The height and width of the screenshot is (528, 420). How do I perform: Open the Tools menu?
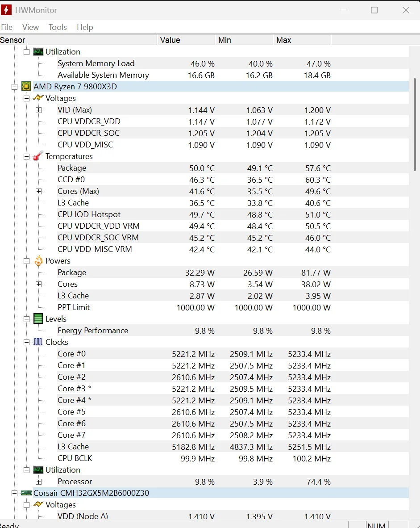(58, 27)
